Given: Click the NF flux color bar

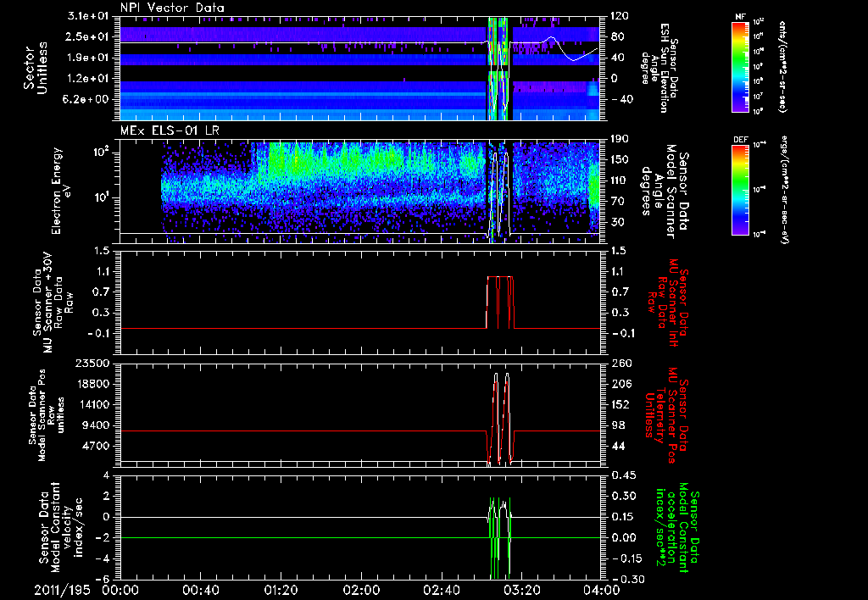Looking at the screenshot, I should tap(741, 67).
